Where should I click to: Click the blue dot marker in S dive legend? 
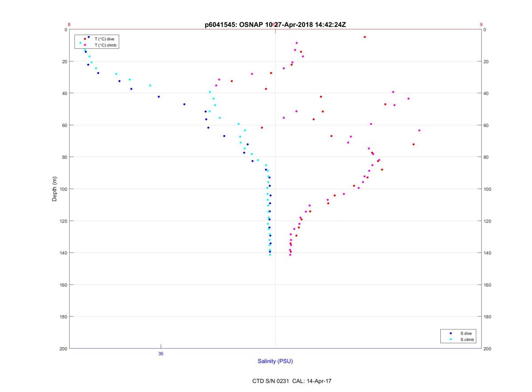(450, 333)
